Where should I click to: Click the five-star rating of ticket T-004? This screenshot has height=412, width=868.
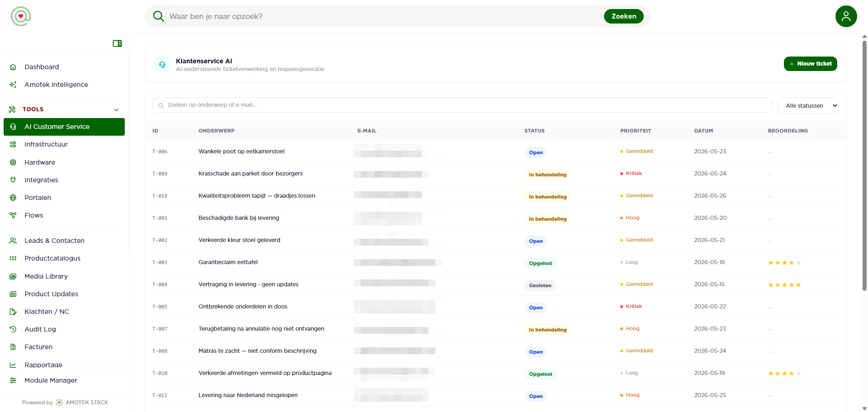(x=784, y=285)
